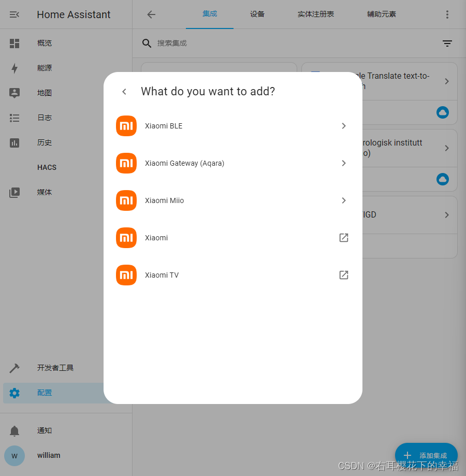Click william username in sidebar
Viewport: 466px width, 476px height.
click(x=49, y=455)
